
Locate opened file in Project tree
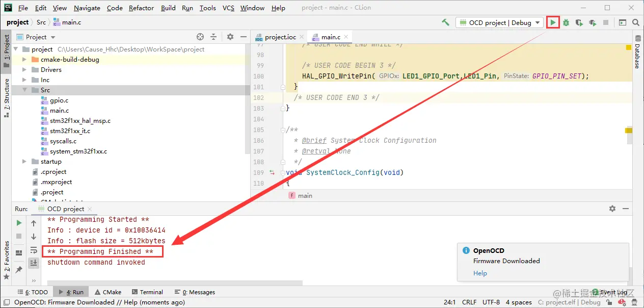tap(200, 37)
